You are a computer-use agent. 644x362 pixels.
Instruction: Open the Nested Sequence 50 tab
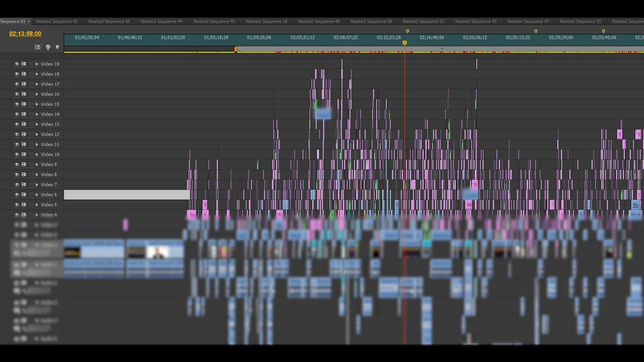(371, 21)
